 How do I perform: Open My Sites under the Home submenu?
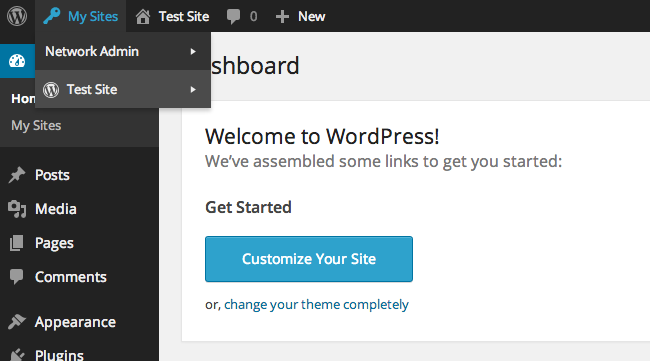tap(36, 125)
